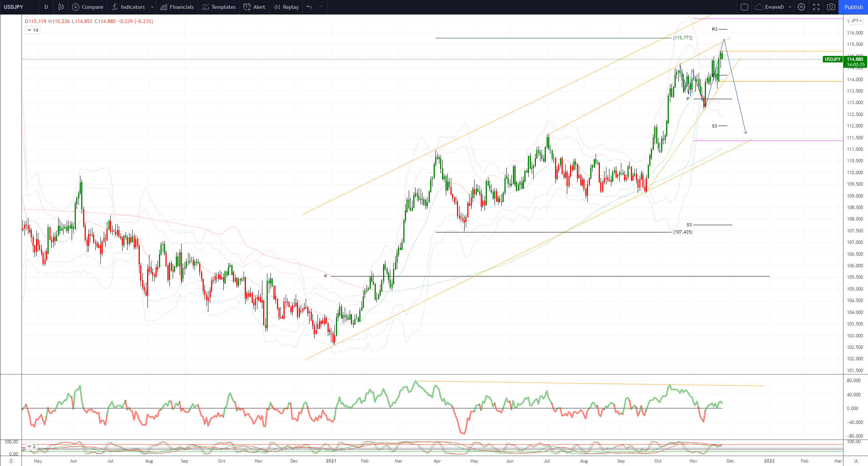The image size is (868, 466).
Task: Open the JPY currency dropdown on price scale
Action: [857, 21]
